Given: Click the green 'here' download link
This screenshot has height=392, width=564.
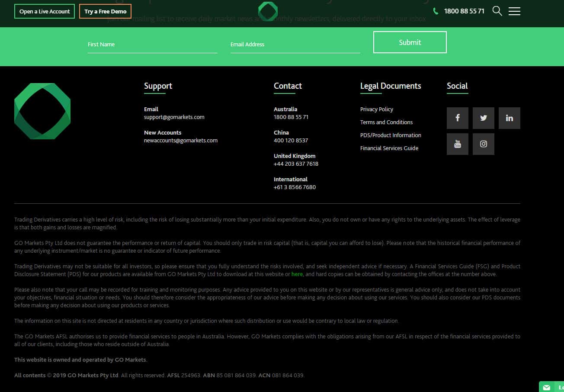Looking at the screenshot, I should (x=297, y=274).
